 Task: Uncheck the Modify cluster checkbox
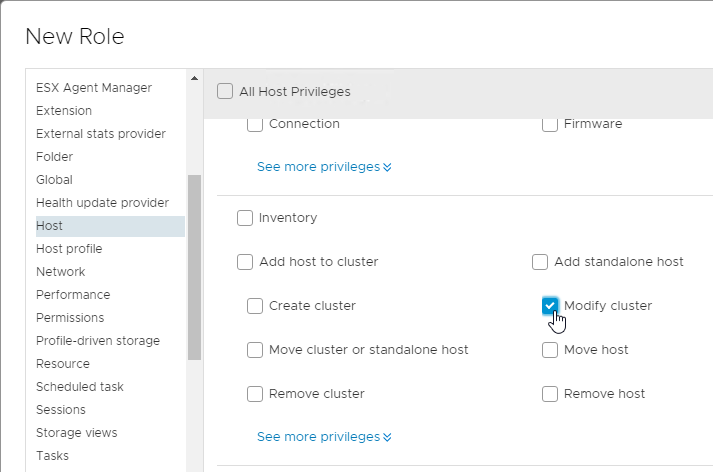pos(550,306)
